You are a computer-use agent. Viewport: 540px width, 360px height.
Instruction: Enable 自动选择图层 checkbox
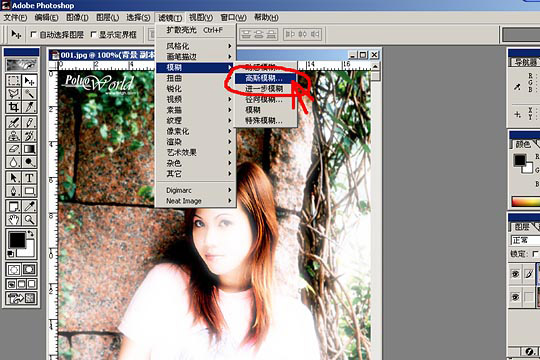(33, 34)
